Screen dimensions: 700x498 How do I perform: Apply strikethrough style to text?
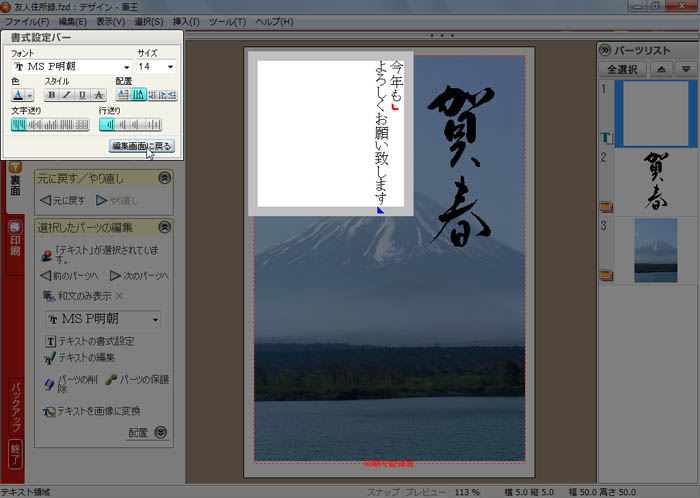[99, 95]
